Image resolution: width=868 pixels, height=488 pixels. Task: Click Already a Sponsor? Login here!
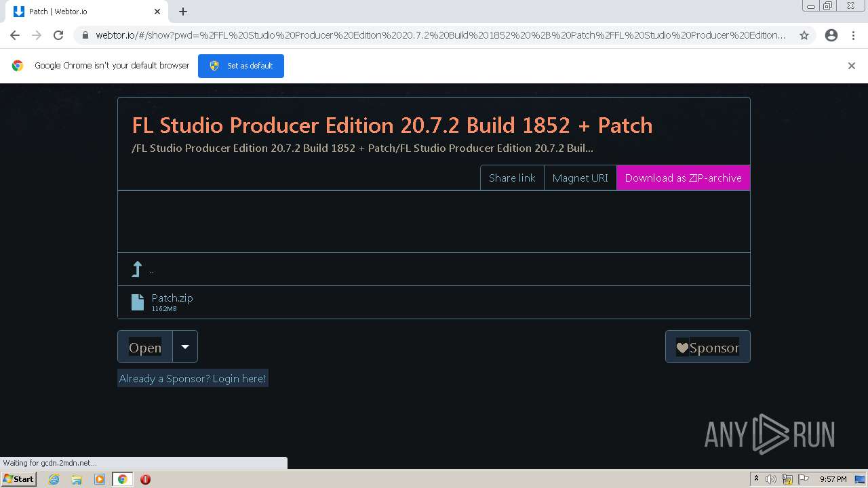tap(193, 378)
